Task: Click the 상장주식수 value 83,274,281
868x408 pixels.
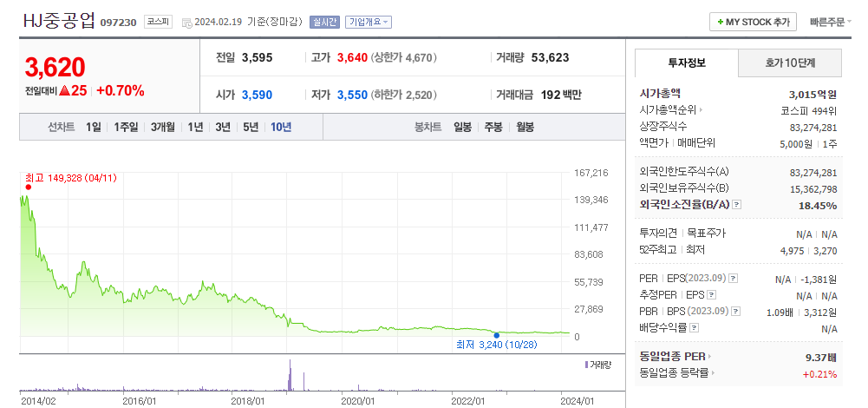Action: point(813,128)
